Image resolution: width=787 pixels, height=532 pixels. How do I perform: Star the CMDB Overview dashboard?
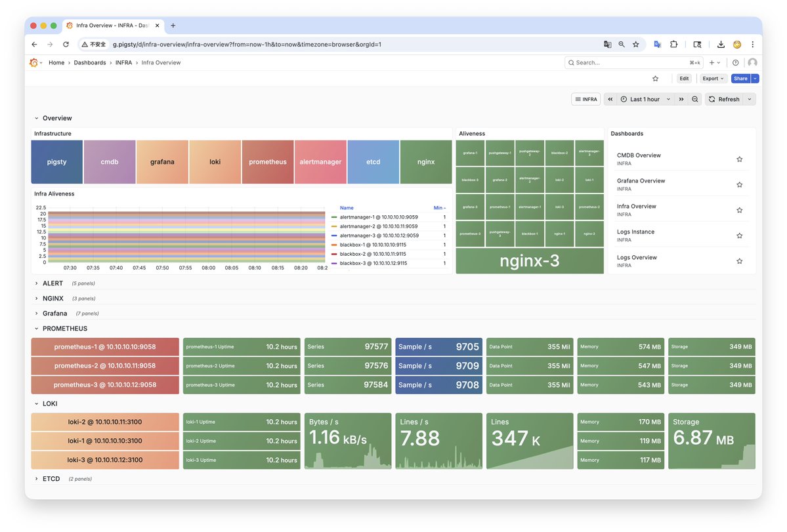(739, 159)
